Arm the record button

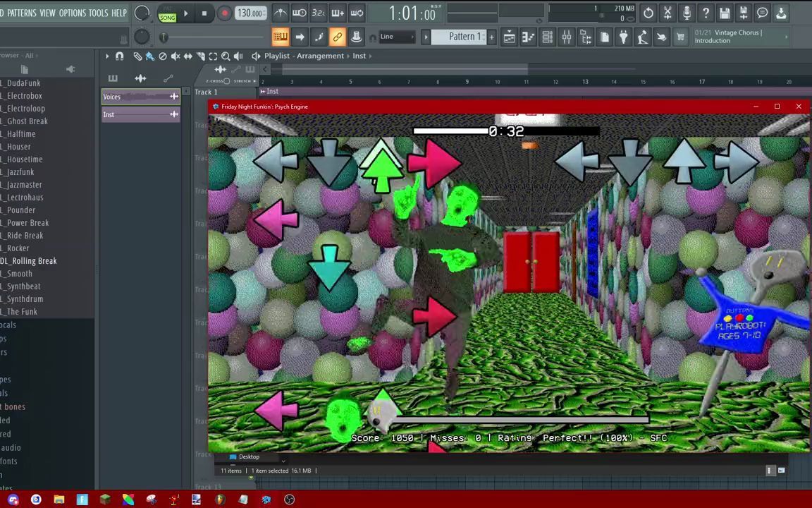(223, 13)
